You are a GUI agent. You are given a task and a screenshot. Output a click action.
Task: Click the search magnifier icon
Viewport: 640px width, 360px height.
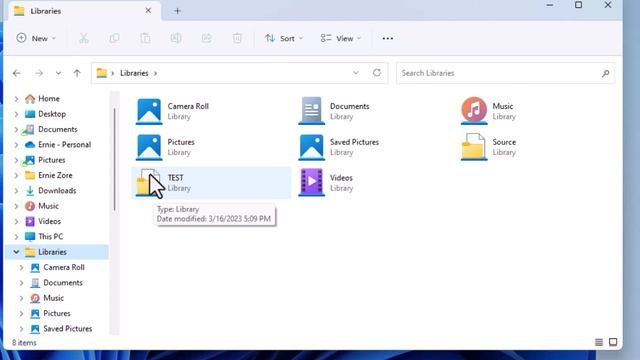[x=605, y=73]
